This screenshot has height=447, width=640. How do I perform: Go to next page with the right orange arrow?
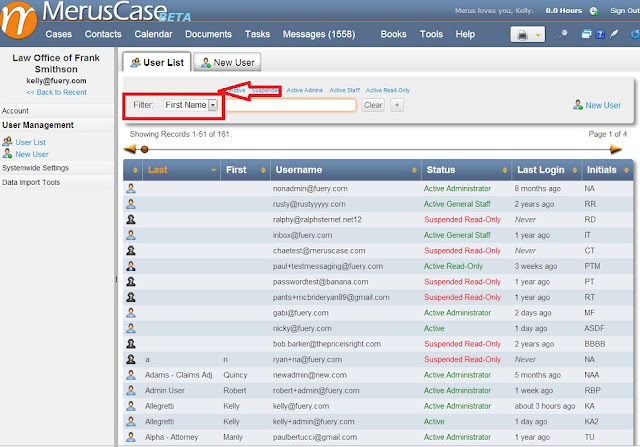616,149
